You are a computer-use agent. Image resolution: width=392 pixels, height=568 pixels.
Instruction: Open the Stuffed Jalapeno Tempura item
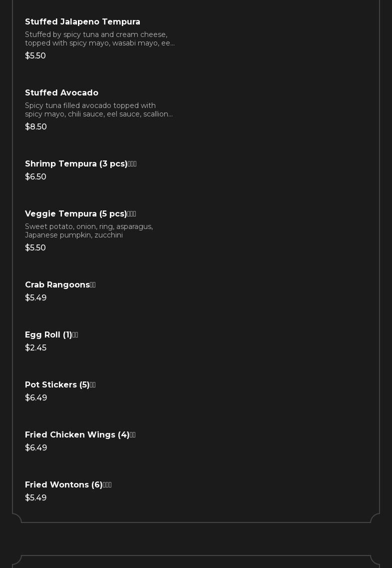(82, 21)
